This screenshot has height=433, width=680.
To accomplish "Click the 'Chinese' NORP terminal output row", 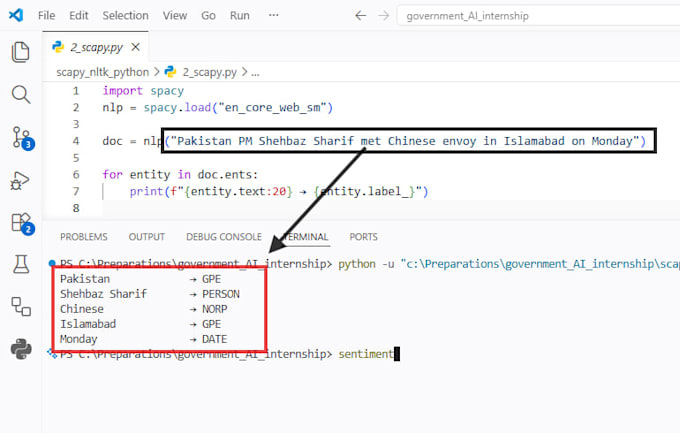I will 144,309.
